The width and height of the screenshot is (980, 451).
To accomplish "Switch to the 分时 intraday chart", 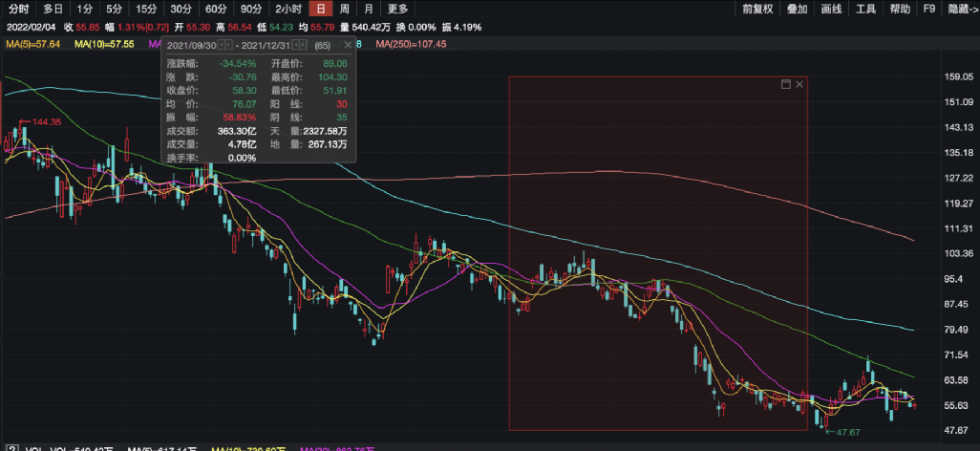I will (18, 9).
